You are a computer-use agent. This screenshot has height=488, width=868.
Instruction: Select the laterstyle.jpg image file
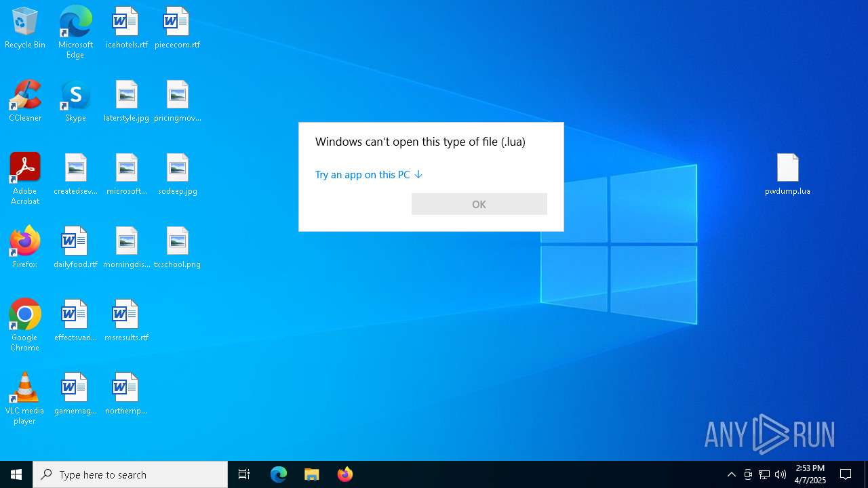click(126, 102)
